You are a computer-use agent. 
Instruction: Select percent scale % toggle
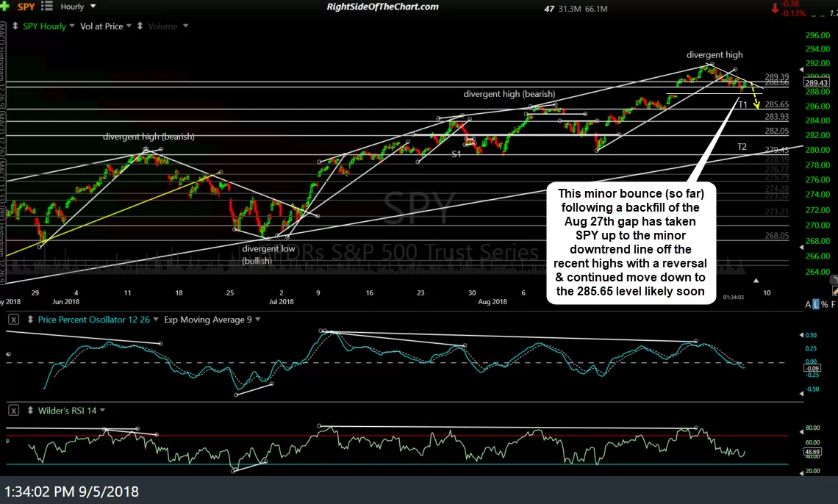point(824,304)
